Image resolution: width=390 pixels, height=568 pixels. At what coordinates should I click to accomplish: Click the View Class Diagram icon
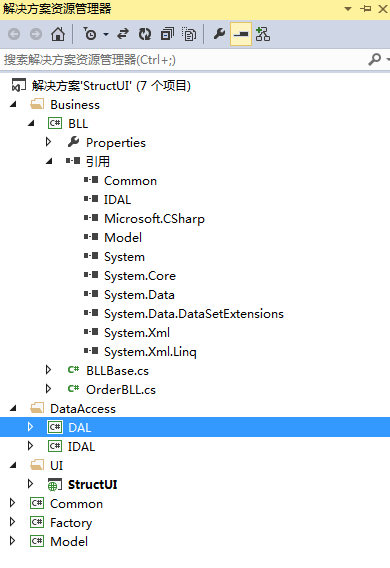(263, 34)
